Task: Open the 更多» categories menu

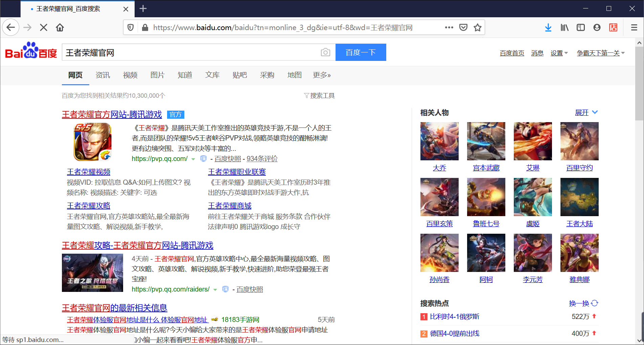Action: [x=322, y=75]
